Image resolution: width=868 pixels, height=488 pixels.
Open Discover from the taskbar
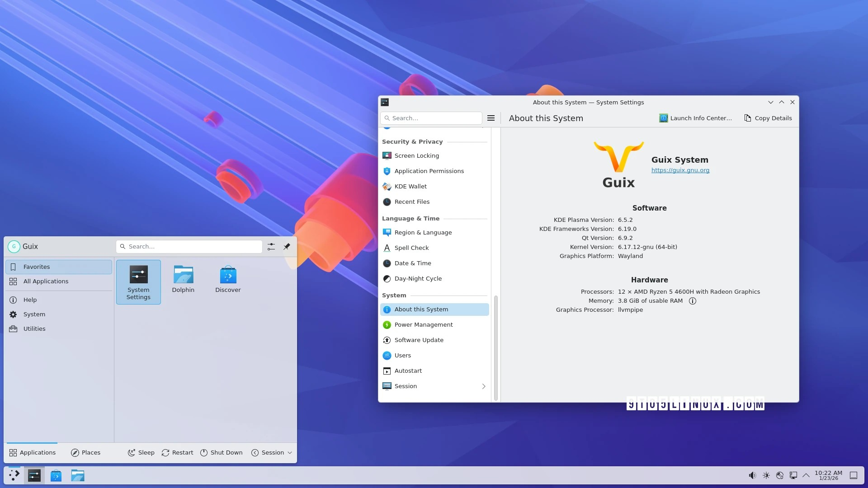click(56, 475)
